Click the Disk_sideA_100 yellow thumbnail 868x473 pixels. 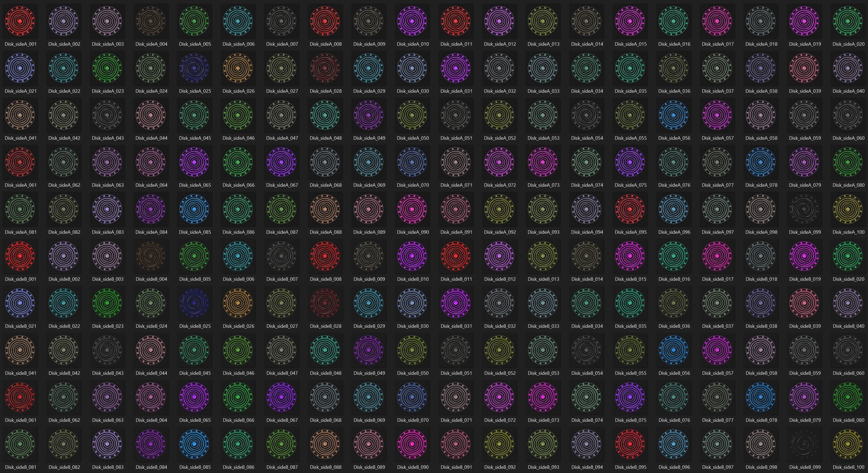coord(848,209)
